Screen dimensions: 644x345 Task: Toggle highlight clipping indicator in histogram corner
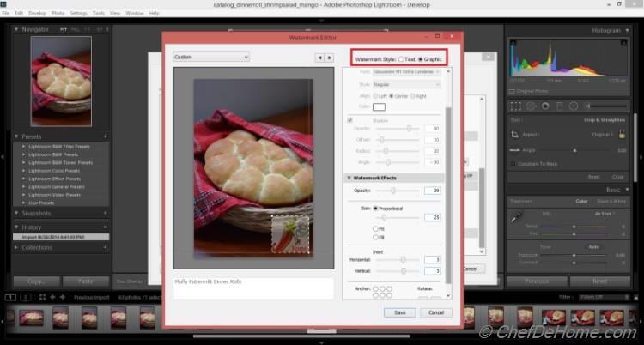tap(624, 43)
